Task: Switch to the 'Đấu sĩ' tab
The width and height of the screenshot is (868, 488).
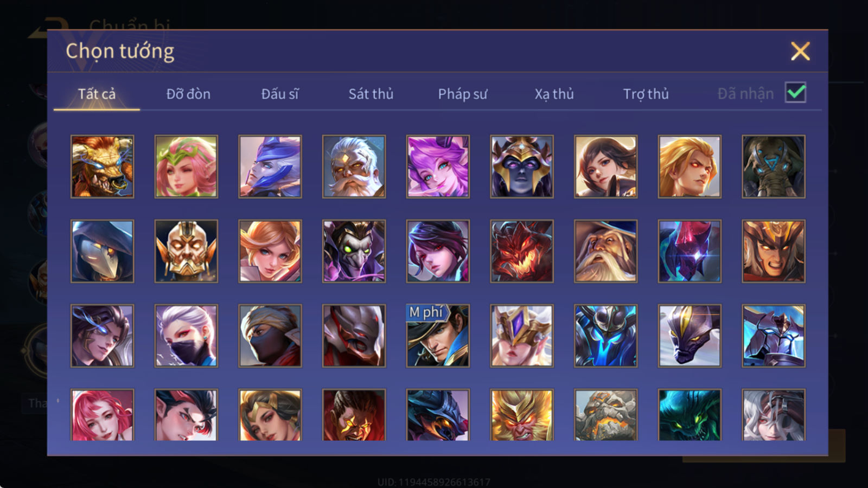Action: tap(280, 94)
